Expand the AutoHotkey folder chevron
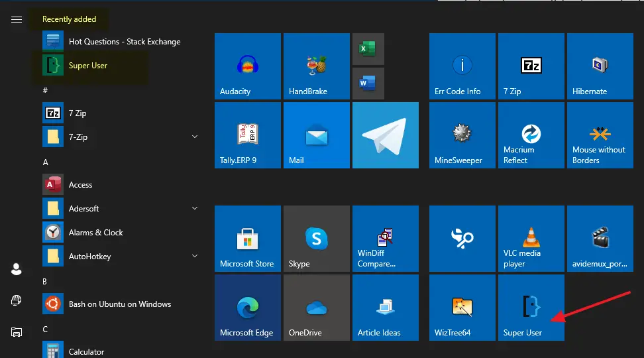Screen dimensions: 644x358 click(195, 256)
